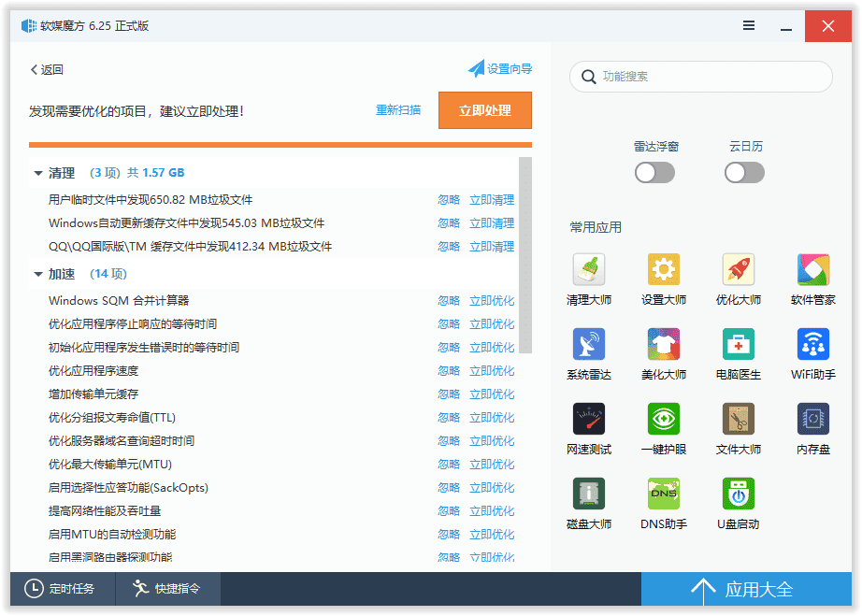Toggle the 雷达浮窗 switch
This screenshot has width=862, height=616.
[x=654, y=173]
